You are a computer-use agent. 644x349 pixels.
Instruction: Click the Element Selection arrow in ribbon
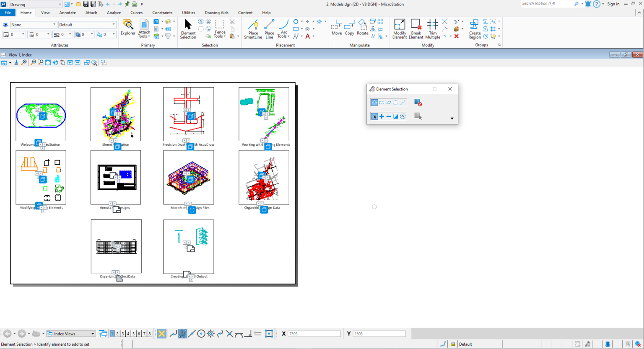[x=188, y=29]
